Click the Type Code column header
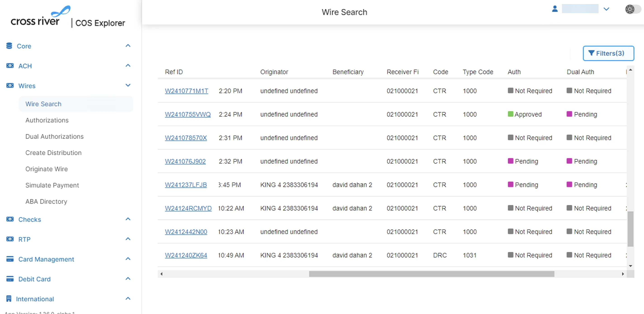Image resolution: width=644 pixels, height=314 pixels. tap(478, 72)
